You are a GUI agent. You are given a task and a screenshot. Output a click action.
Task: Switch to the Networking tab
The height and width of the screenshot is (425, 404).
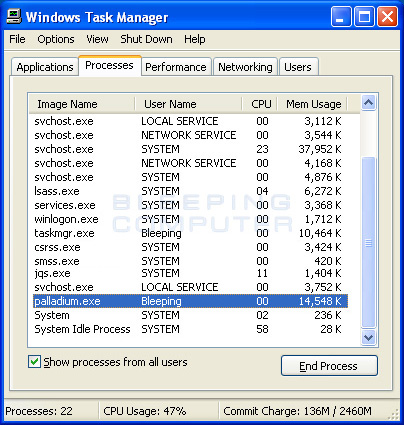pos(245,67)
